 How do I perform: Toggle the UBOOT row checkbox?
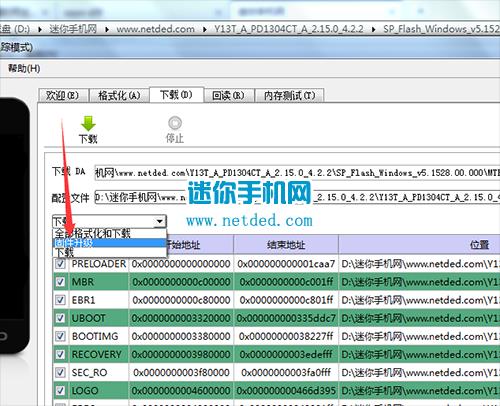coord(60,318)
